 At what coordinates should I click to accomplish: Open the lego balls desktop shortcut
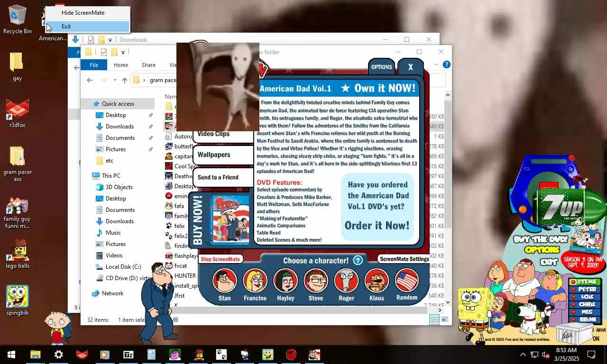coord(17,254)
